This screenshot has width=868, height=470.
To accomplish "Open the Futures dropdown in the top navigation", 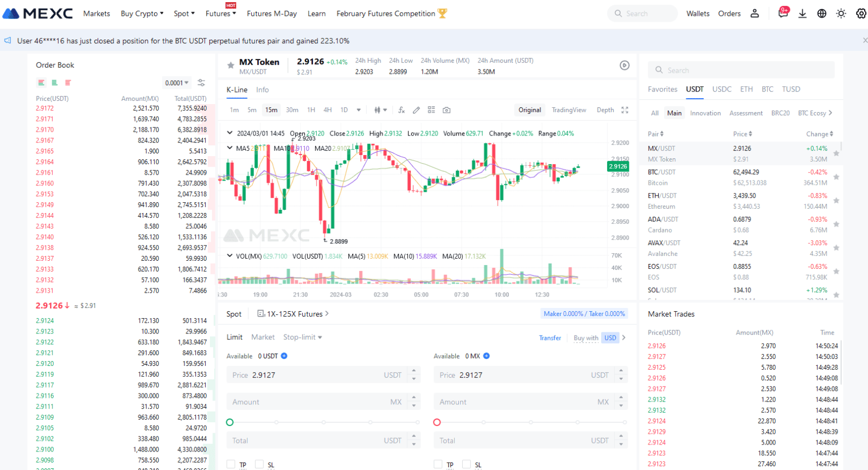I will pyautogui.click(x=221, y=14).
